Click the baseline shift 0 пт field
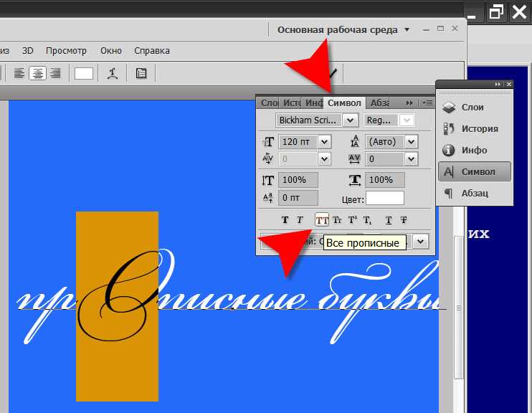 click(x=298, y=197)
